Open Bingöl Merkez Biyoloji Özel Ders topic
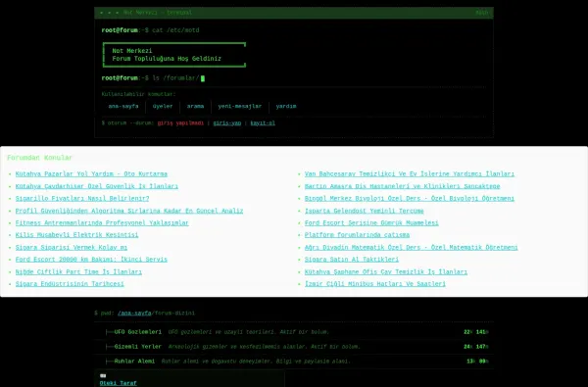Image resolution: width=588 pixels, height=387 pixels. coord(409,198)
